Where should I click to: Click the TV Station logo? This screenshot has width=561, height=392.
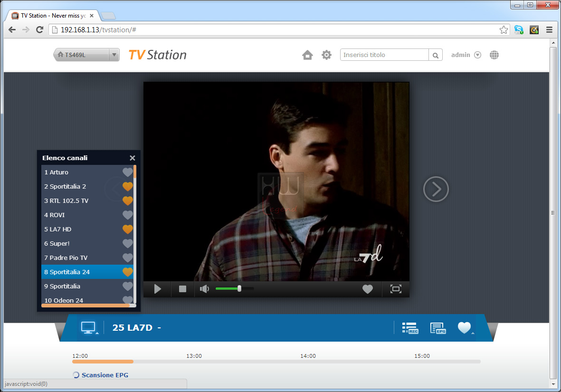[x=157, y=55]
